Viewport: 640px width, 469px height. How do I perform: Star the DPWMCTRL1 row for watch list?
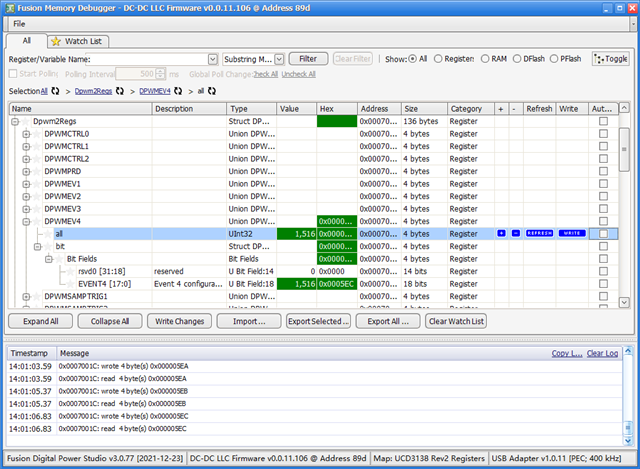click(37, 146)
